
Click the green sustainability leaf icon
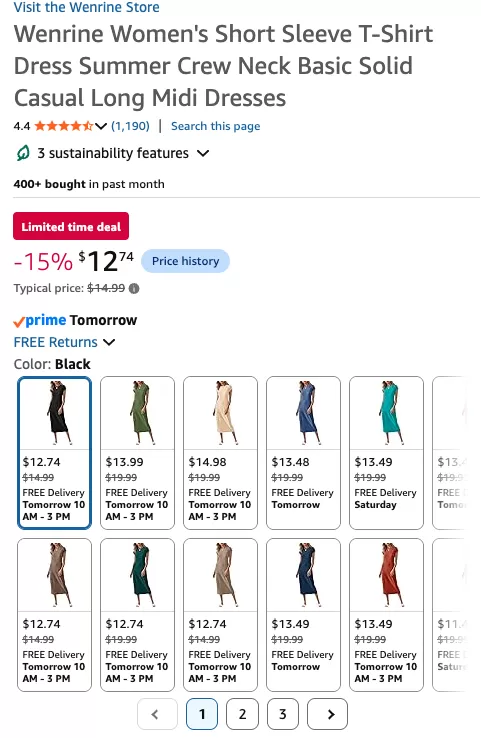23,153
